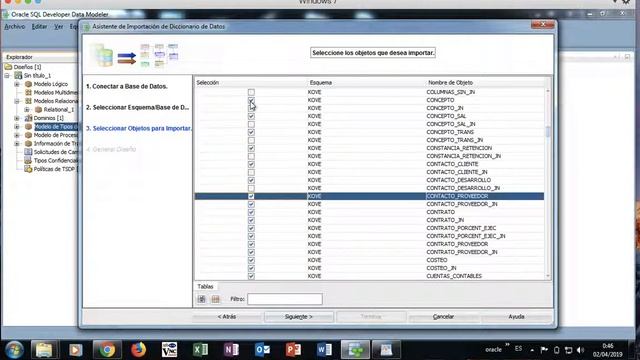Expand the Modelo de Procesos tree node
640x360 pixels.
click(x=17, y=135)
